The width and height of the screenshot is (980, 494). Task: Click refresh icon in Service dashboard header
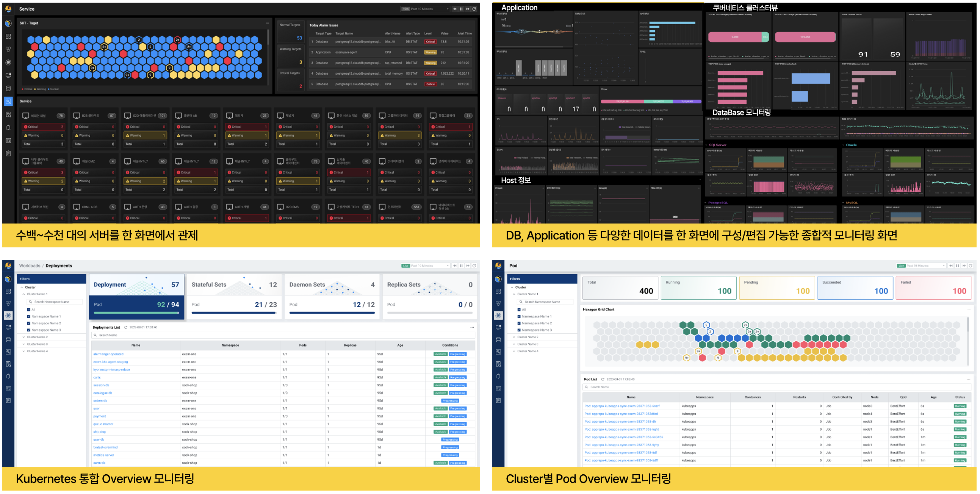(474, 9)
